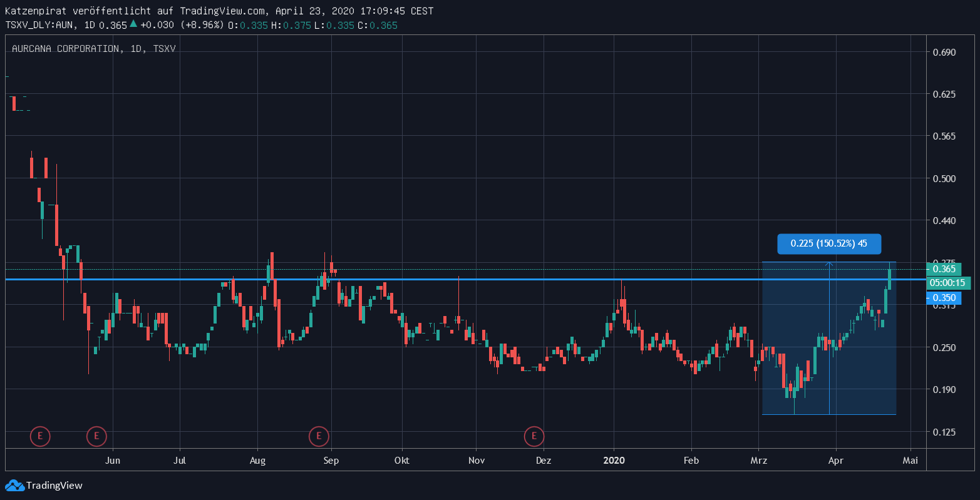Screen dimensions: 980x500
Task: Click the green up-triangle beside price 0.365
Action: [133, 24]
